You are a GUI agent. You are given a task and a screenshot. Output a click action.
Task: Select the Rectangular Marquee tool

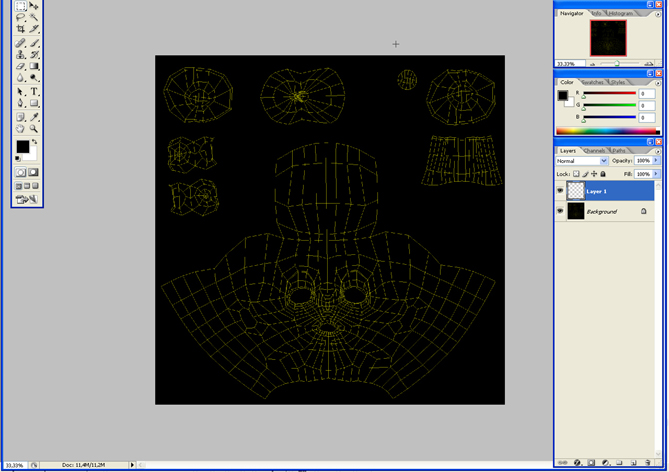point(20,6)
